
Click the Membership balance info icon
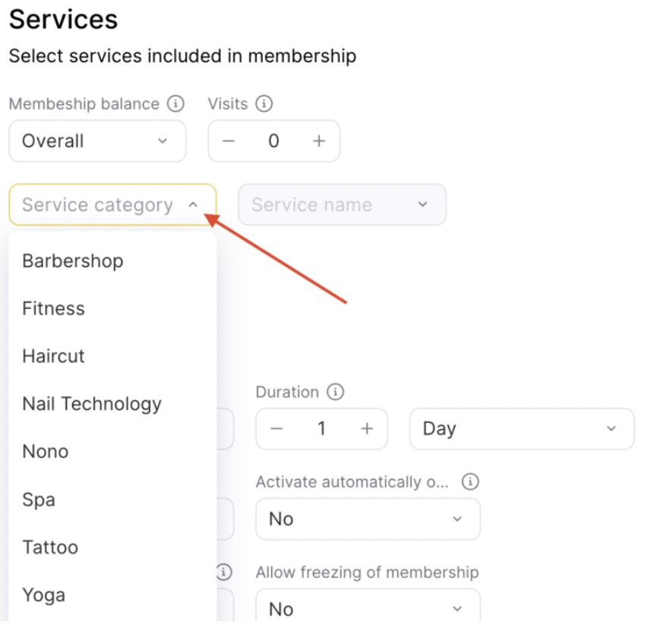point(175,104)
